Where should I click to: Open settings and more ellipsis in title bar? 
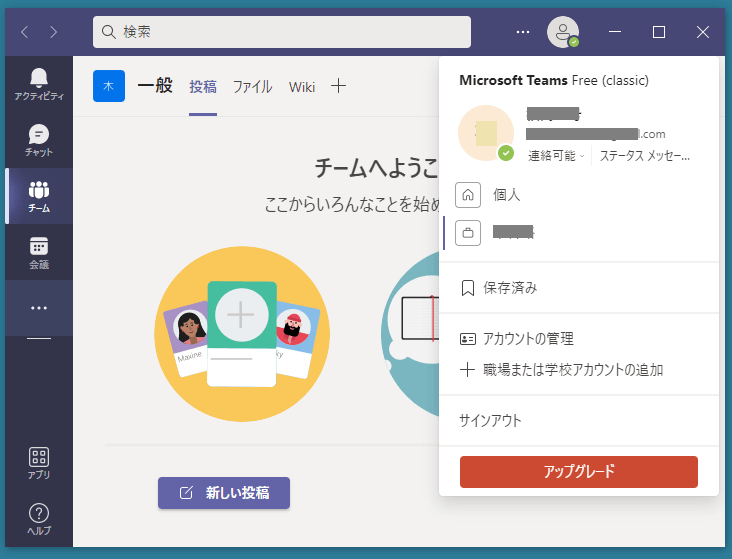click(x=523, y=32)
